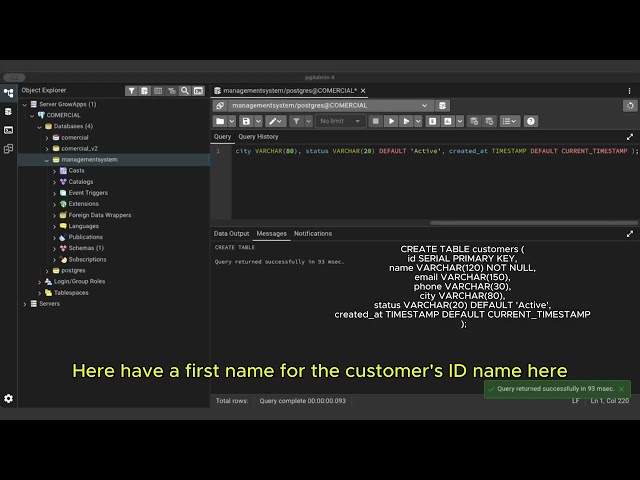Open PSQL Tool icon in Object Explorer header
640x480 pixels.
198,91
